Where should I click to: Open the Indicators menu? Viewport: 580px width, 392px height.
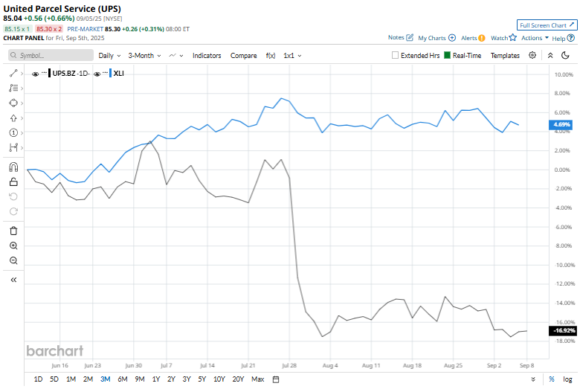pyautogui.click(x=207, y=56)
